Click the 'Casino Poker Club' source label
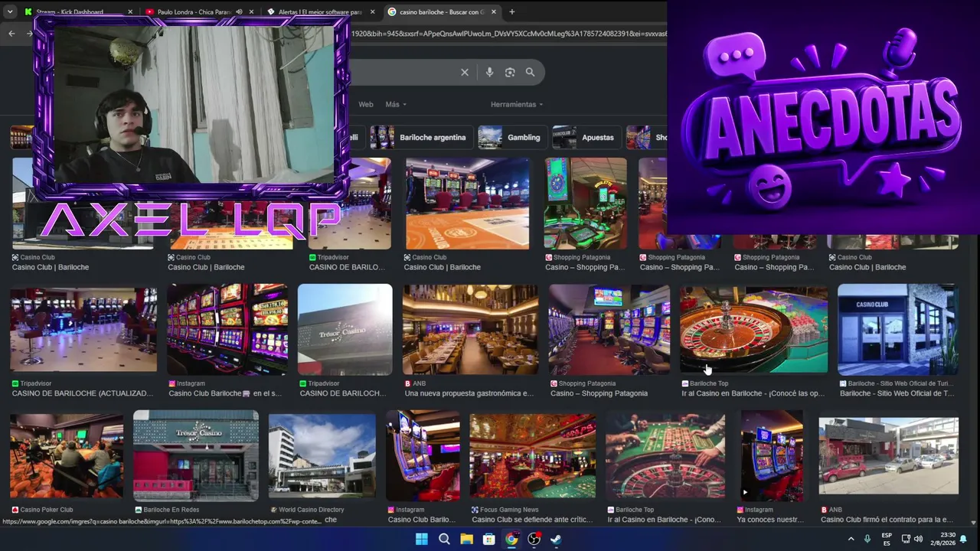Screen dimensions: 980x551 47,510
